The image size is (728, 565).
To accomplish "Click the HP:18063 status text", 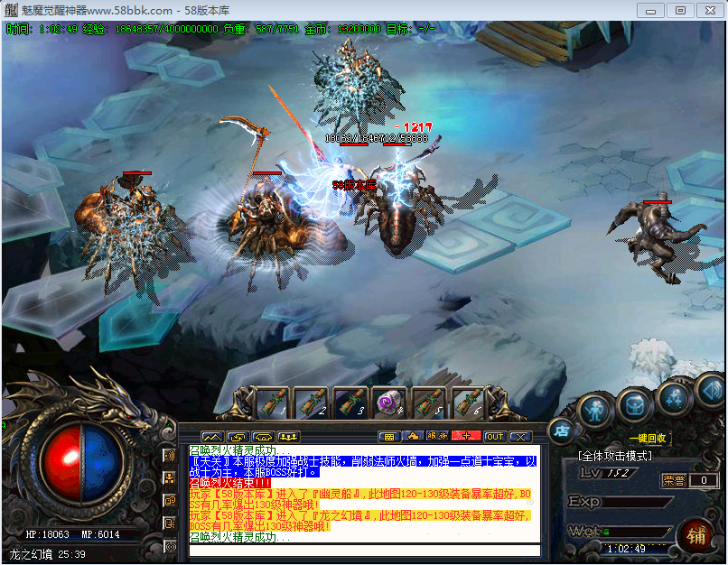I will pyautogui.click(x=47, y=534).
